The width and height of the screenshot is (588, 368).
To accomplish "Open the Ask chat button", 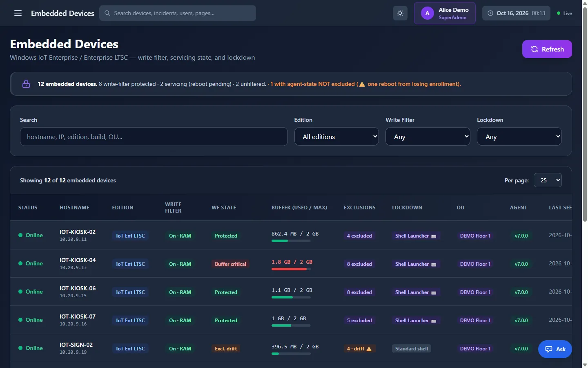I will click(x=555, y=349).
